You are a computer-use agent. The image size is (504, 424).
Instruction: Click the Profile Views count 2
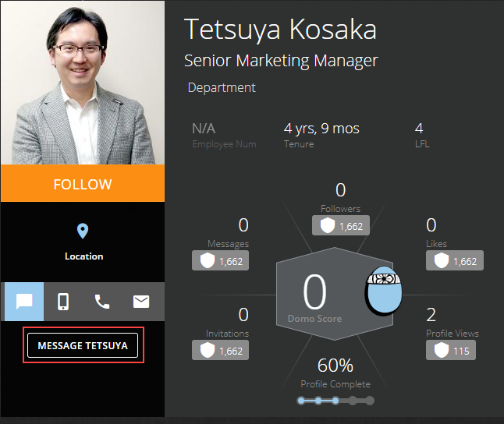[x=431, y=315]
